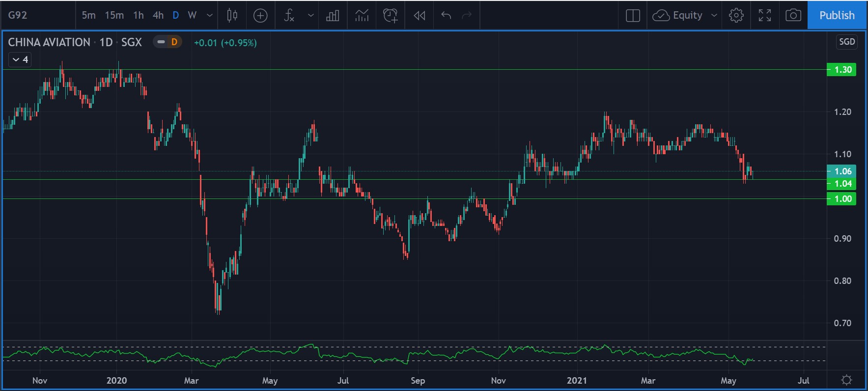Open the financials bar chart icon
This screenshot has width=868, height=391.
[333, 16]
